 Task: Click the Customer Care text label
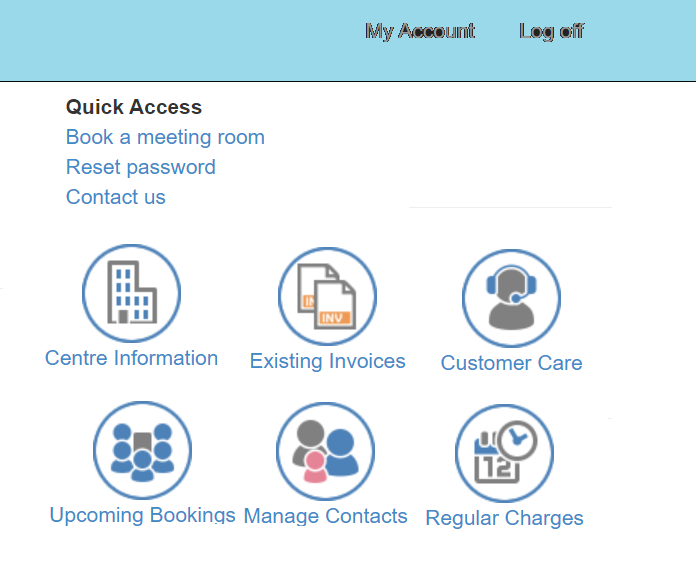tap(511, 363)
